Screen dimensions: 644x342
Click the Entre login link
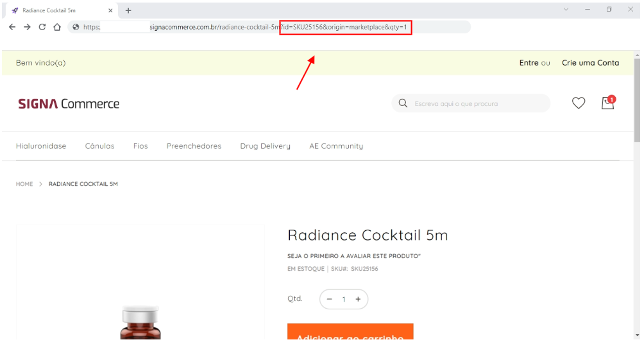[x=529, y=63]
